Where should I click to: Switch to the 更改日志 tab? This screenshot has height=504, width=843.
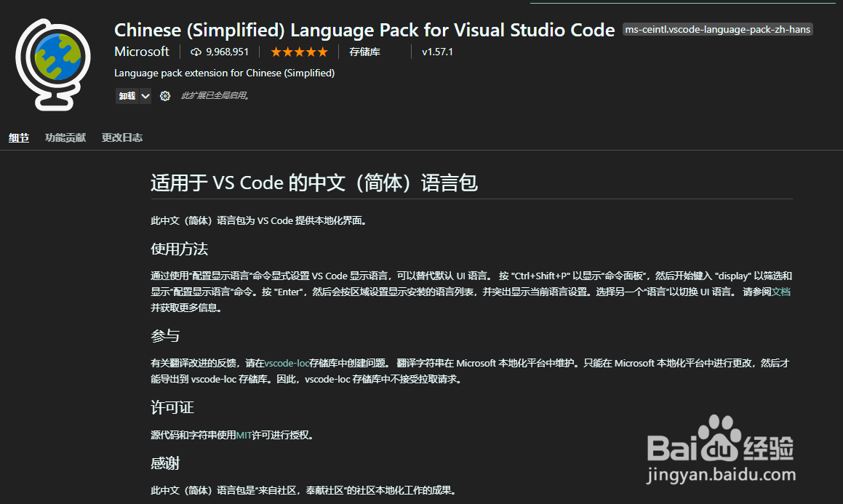122,137
